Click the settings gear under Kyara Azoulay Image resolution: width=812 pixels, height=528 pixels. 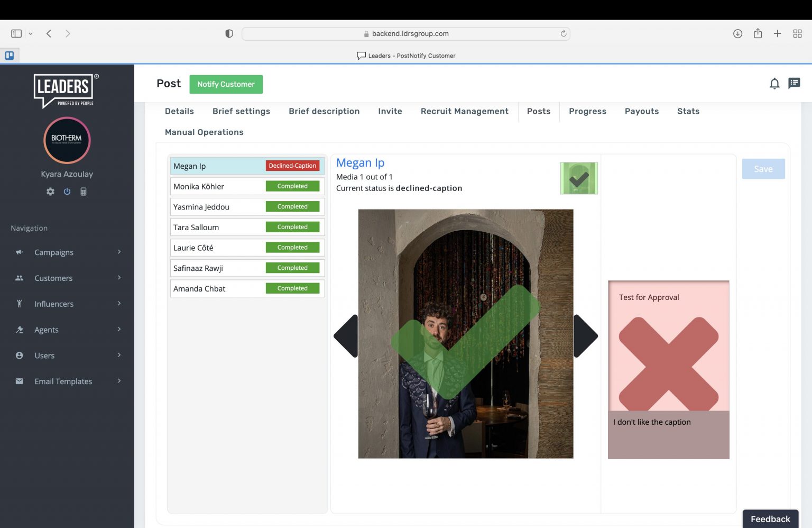click(50, 192)
